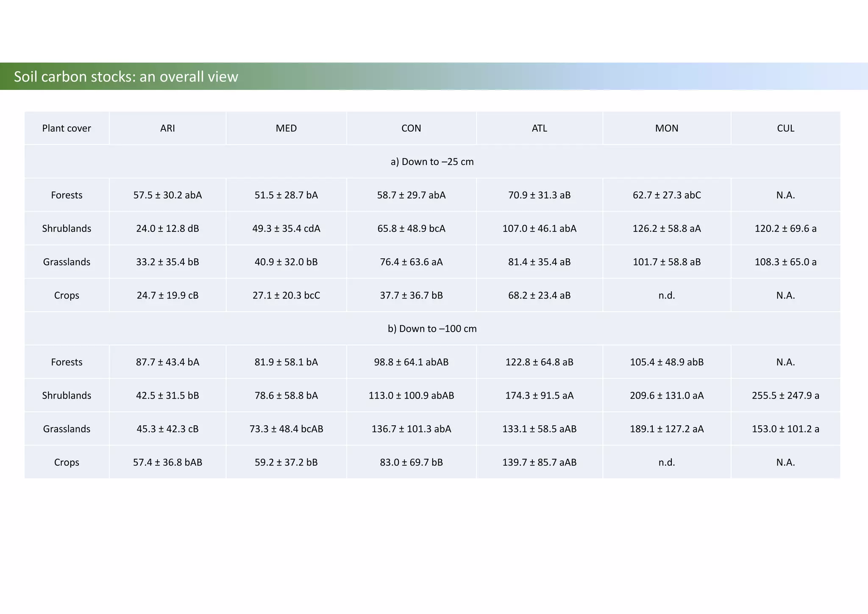Click the 'b) Down to –100 cm' section row

(x=432, y=329)
